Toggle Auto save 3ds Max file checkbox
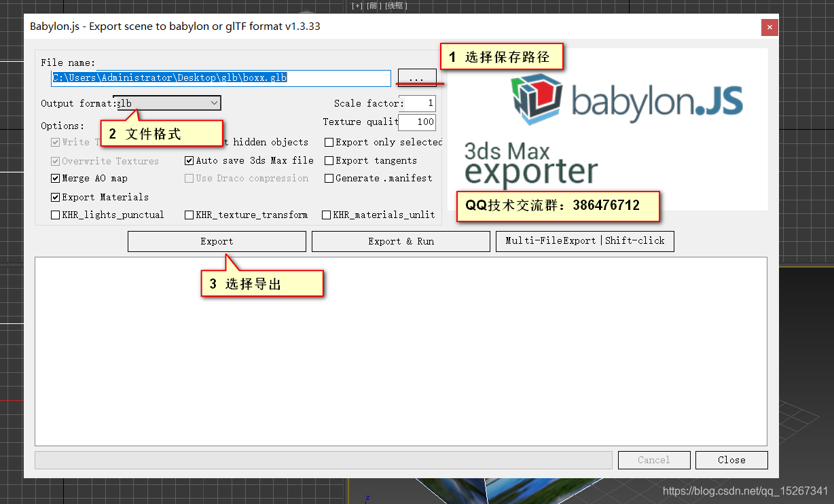This screenshot has height=504, width=834. [x=189, y=161]
